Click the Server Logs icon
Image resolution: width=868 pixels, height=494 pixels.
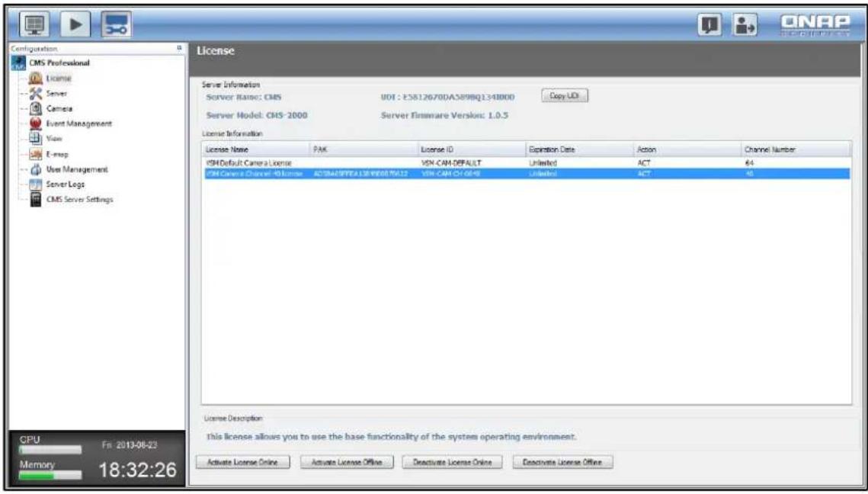coord(35,184)
